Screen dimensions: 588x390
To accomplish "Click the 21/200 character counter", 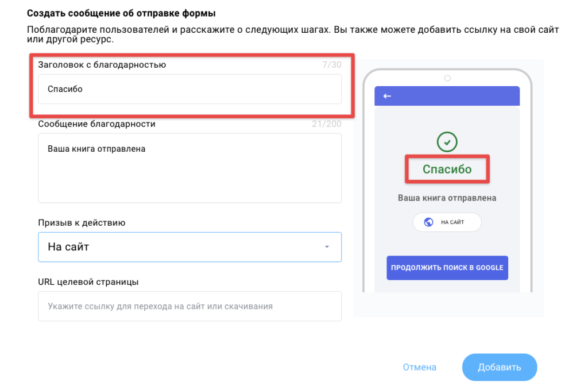I will pos(327,124).
